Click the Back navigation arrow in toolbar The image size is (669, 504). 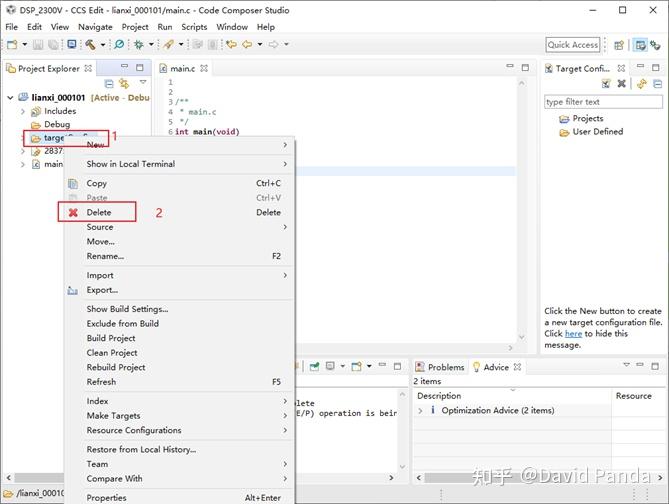pyautogui.click(x=246, y=44)
